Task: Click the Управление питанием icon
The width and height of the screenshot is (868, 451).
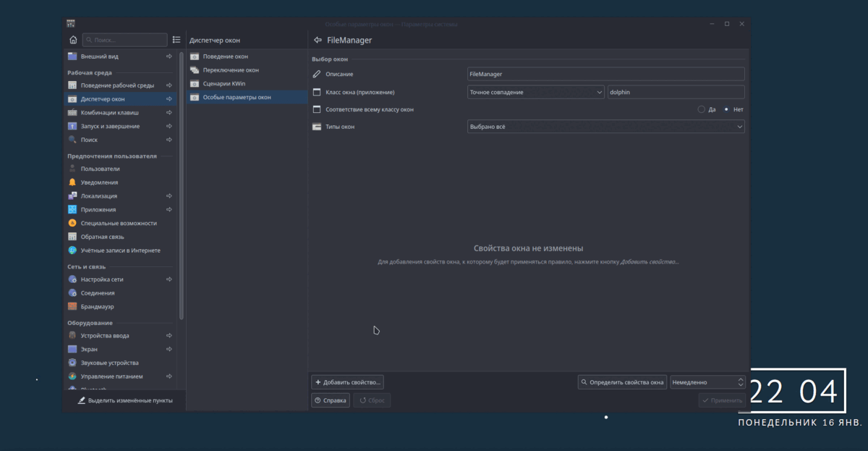Action: tap(72, 376)
